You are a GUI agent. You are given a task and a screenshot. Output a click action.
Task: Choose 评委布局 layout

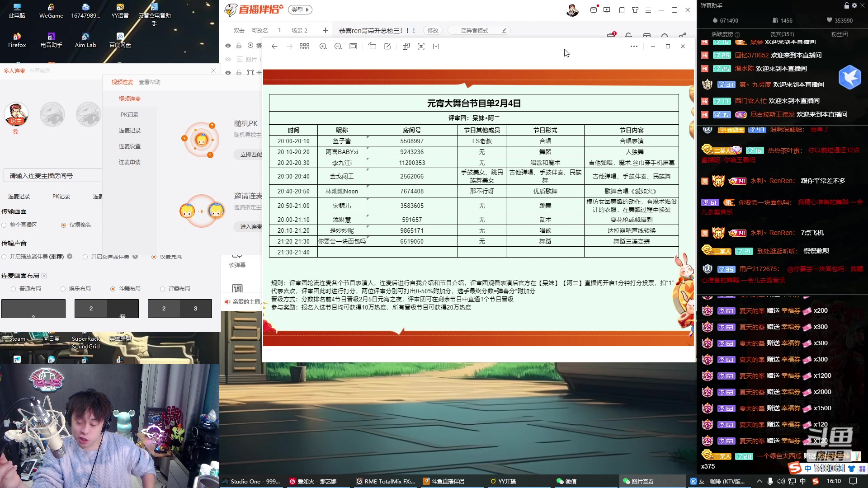pyautogui.click(x=175, y=289)
